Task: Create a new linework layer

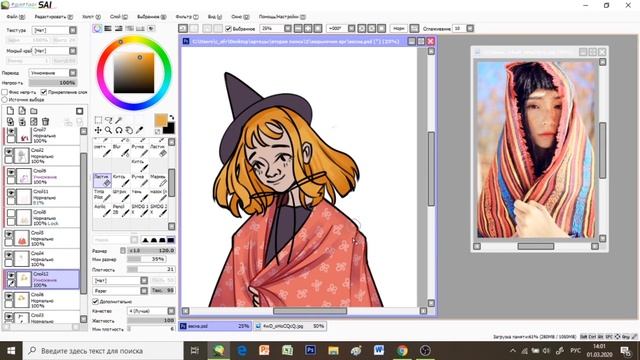Action: click(x=22, y=111)
